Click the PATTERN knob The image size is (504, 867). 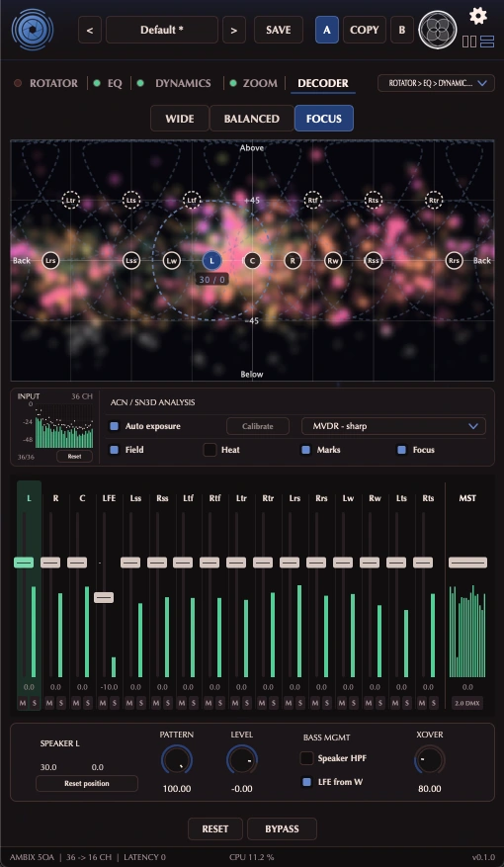[x=177, y=761]
